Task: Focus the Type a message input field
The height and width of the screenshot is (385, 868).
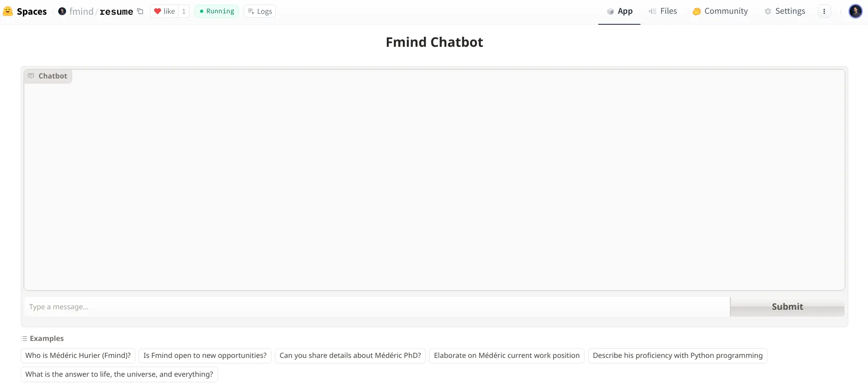Action: [377, 307]
